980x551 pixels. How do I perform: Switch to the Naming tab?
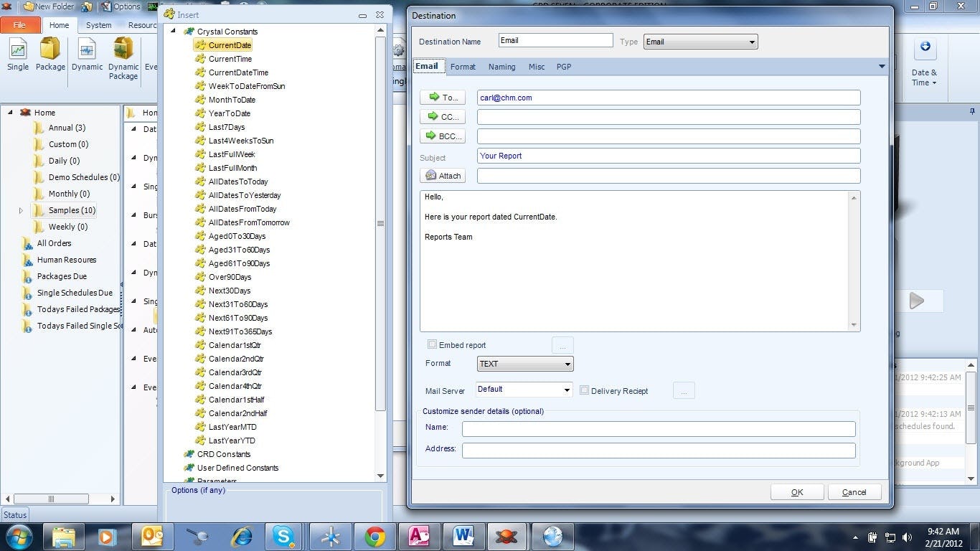tap(501, 66)
